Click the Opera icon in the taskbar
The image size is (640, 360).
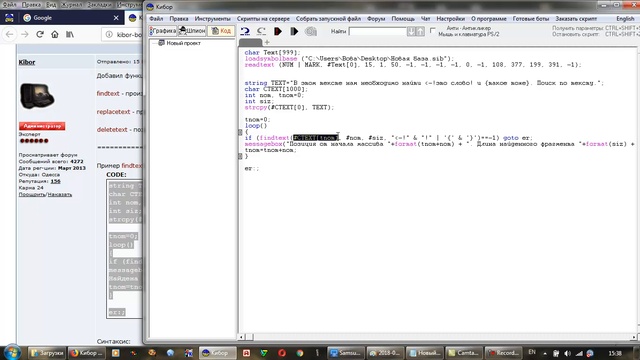tap(282, 353)
